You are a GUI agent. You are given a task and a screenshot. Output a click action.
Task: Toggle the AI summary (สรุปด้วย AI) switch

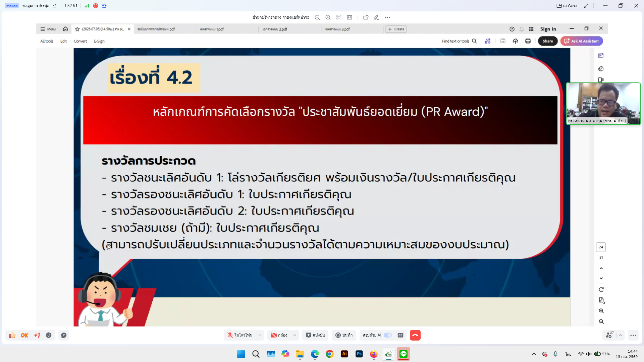pyautogui.click(x=388, y=335)
